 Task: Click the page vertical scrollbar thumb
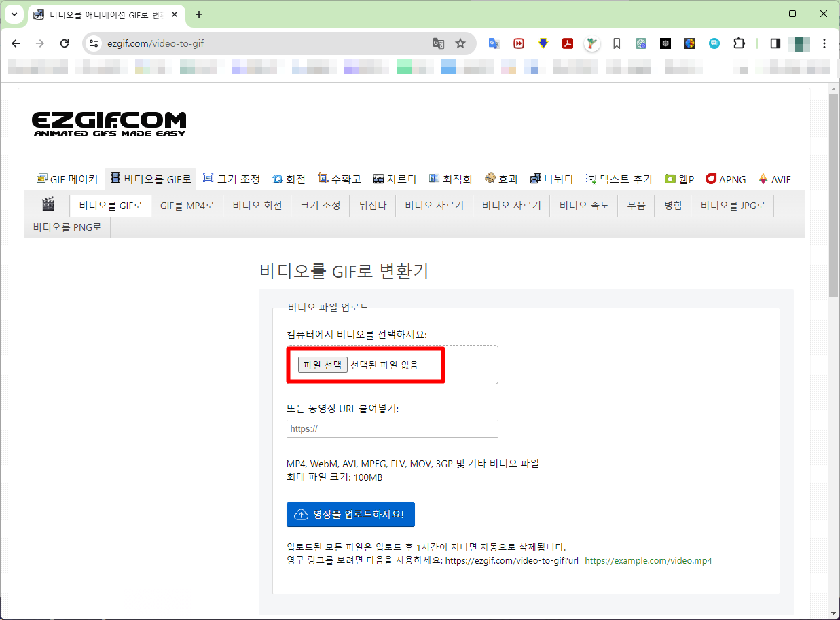(833, 196)
